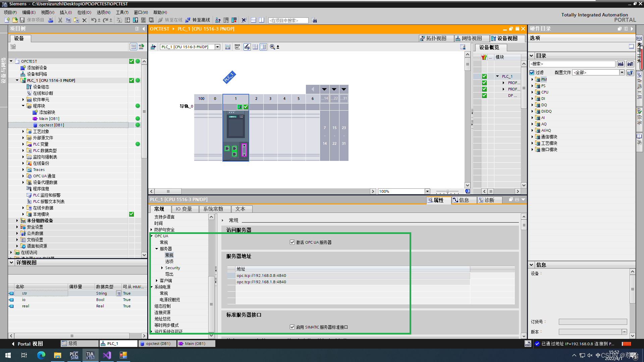Click the project search input field
644x362 pixels.
tap(288, 20)
